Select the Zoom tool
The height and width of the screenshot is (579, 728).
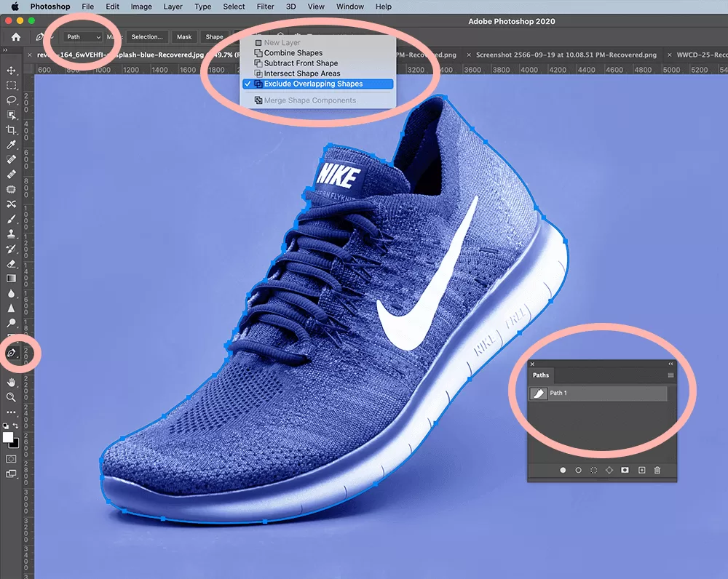(x=11, y=397)
